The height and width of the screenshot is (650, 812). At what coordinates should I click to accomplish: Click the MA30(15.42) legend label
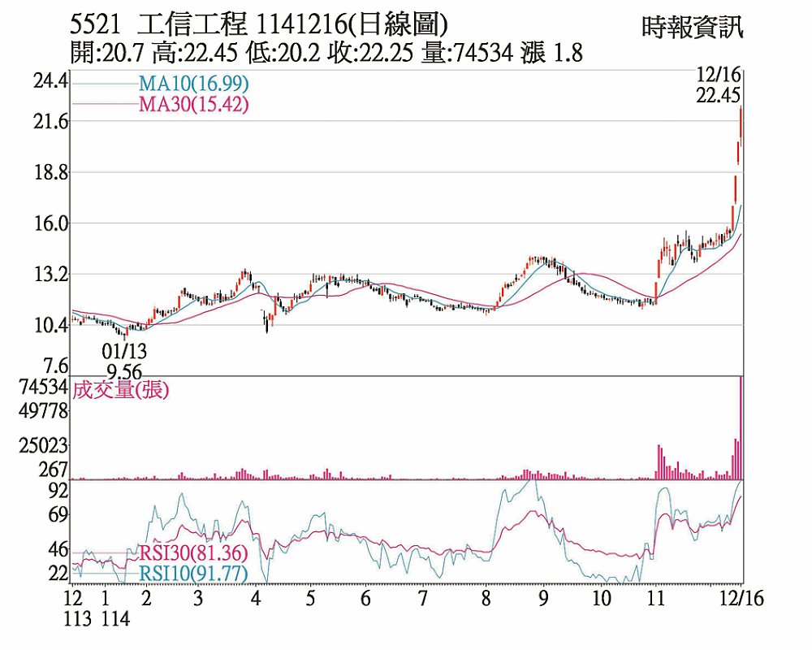(x=192, y=103)
